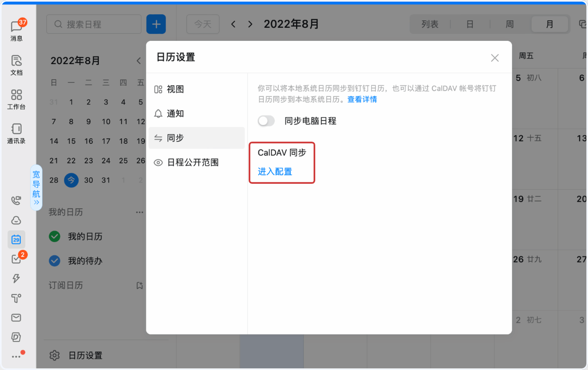The height and width of the screenshot is (370, 588).
Task: Click the 进入配置 CalDAV link
Action: (x=275, y=171)
